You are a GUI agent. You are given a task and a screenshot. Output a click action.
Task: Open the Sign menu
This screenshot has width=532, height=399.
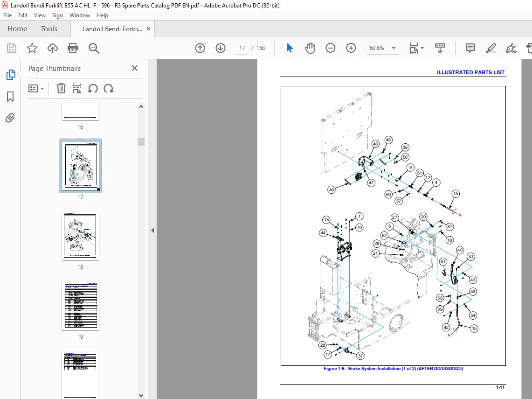click(57, 15)
